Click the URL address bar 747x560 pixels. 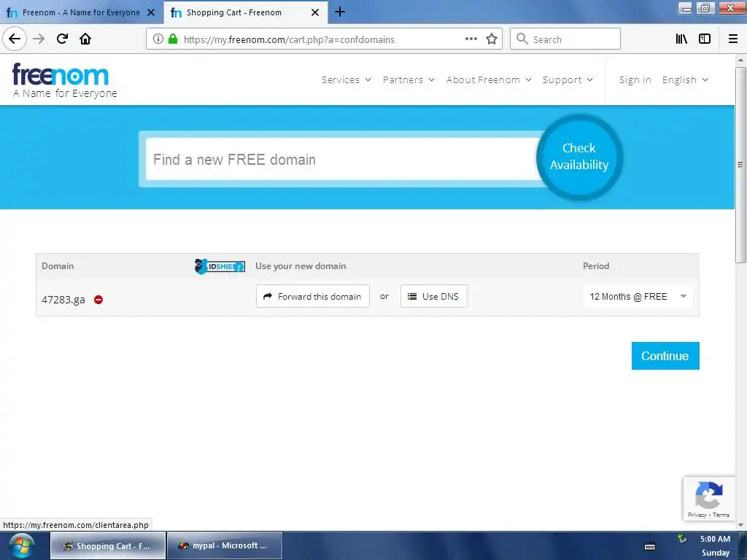point(324,39)
